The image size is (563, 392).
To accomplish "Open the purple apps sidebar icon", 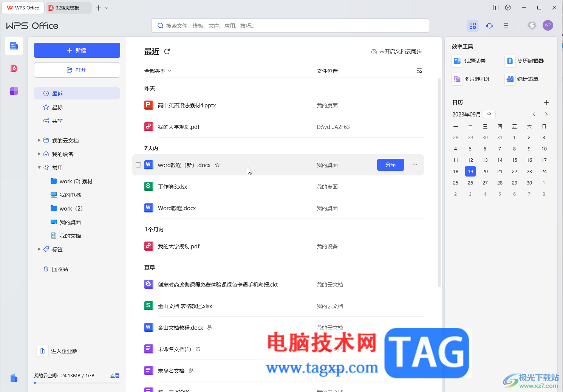I will pos(14,91).
